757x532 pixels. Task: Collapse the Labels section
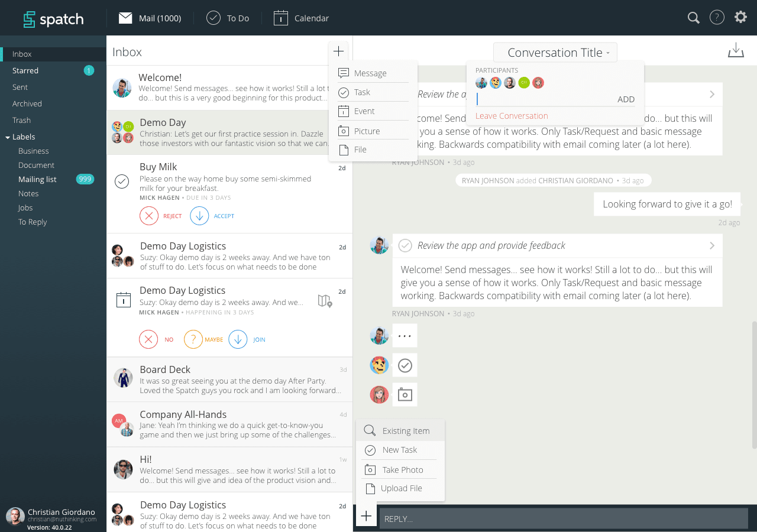pyautogui.click(x=8, y=137)
